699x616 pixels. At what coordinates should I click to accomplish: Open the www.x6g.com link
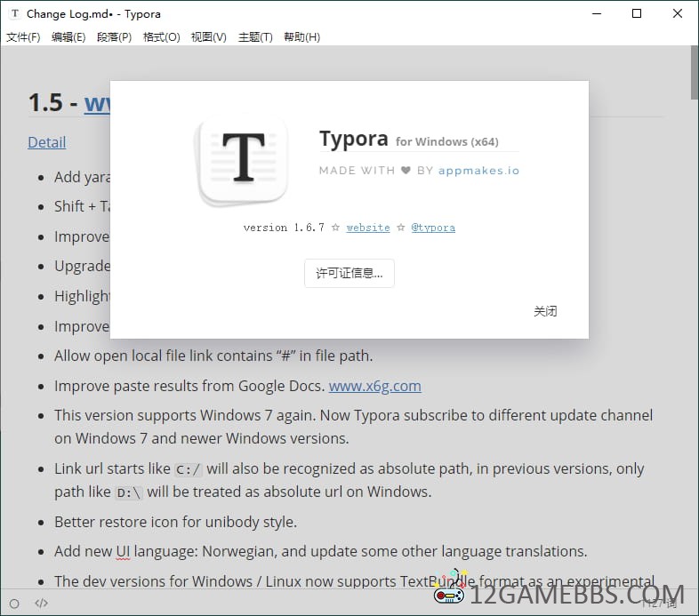[x=374, y=386]
